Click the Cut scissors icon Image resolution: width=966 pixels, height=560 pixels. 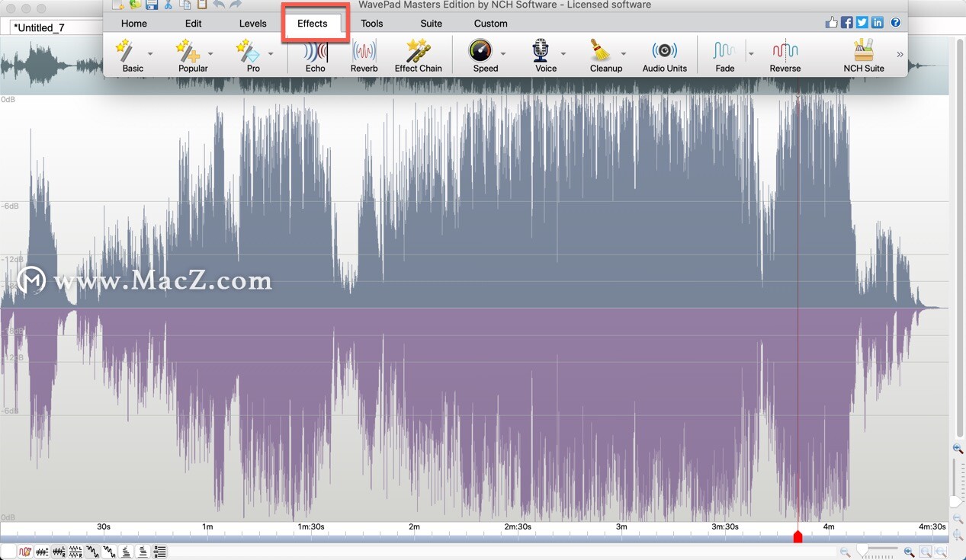tap(168, 5)
